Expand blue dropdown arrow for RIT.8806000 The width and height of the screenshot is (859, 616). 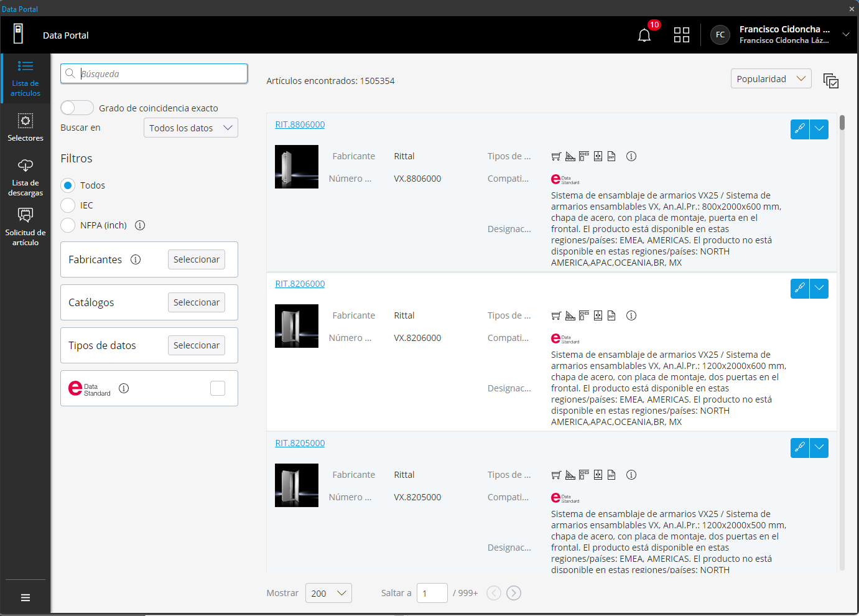click(x=819, y=129)
